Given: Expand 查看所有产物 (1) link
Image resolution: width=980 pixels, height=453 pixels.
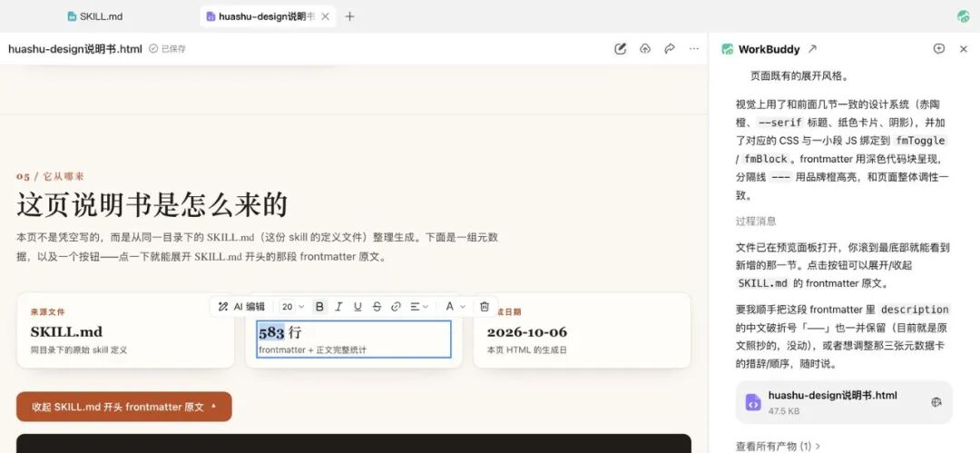Looking at the screenshot, I should point(778,446).
